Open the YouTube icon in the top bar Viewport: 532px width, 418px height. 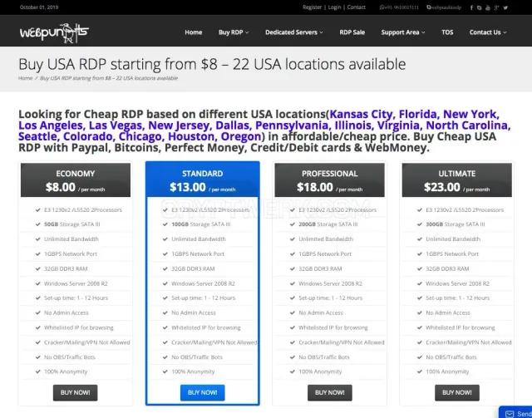[488, 7]
